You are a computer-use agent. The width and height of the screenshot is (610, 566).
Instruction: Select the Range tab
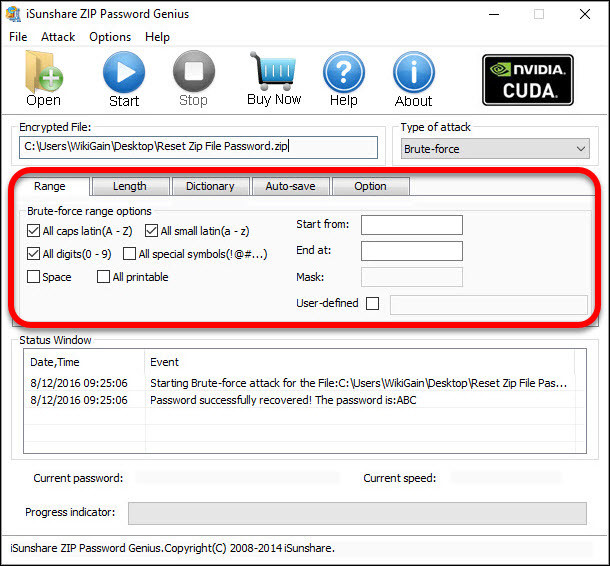click(x=50, y=186)
